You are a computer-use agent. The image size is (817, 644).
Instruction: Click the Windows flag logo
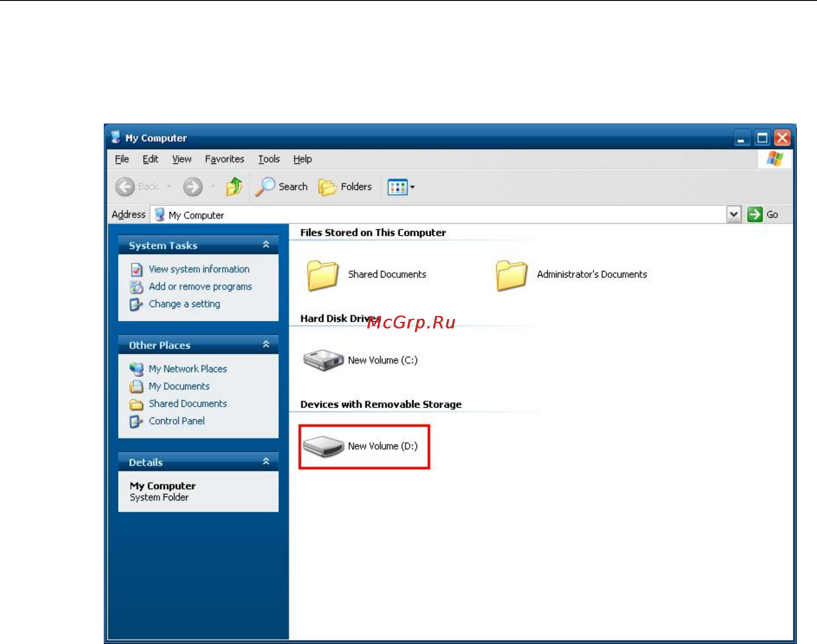pos(774,159)
